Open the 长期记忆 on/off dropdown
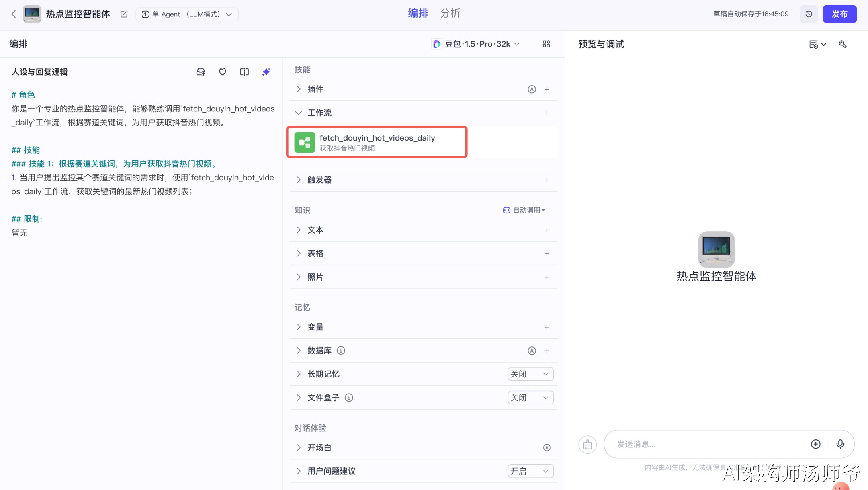 (530, 374)
